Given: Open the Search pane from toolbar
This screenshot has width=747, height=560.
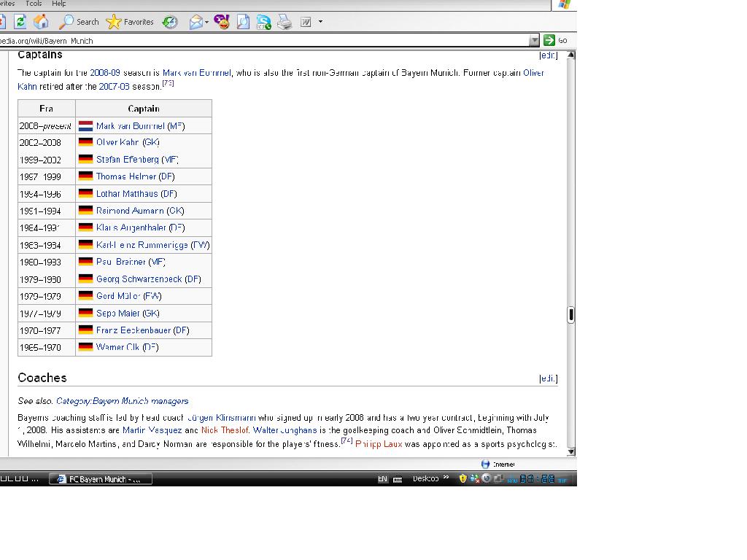Looking at the screenshot, I should (x=79, y=22).
